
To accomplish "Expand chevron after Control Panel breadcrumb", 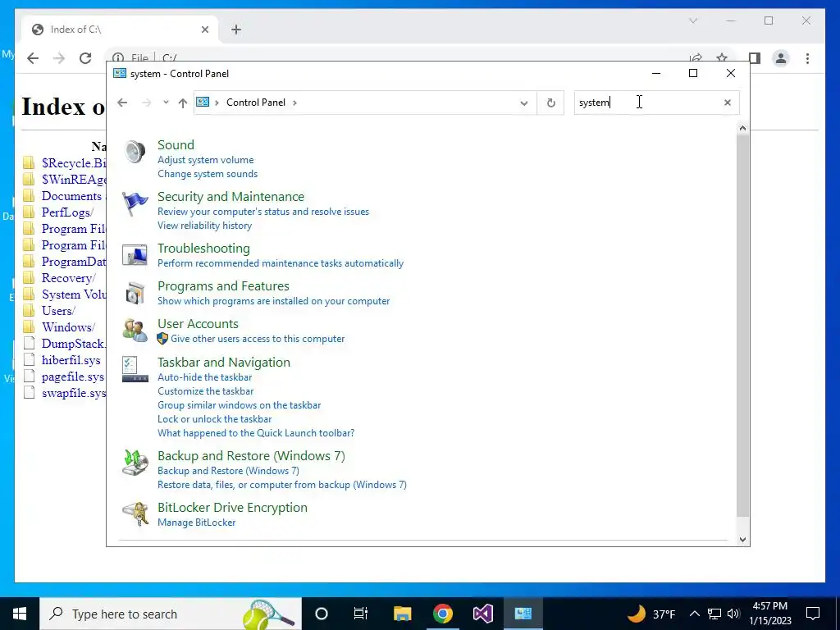I will pos(294,103).
